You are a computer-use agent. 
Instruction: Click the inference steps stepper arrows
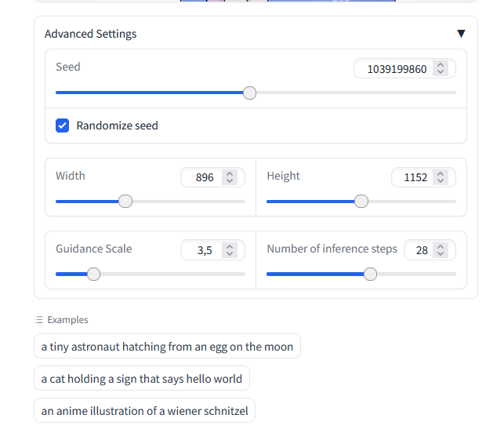(x=441, y=250)
